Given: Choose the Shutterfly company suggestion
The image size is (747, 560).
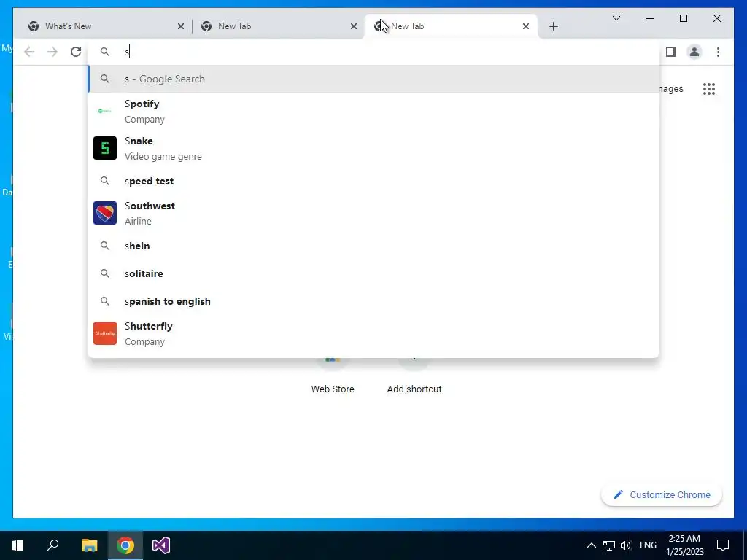Looking at the screenshot, I should 374,333.
